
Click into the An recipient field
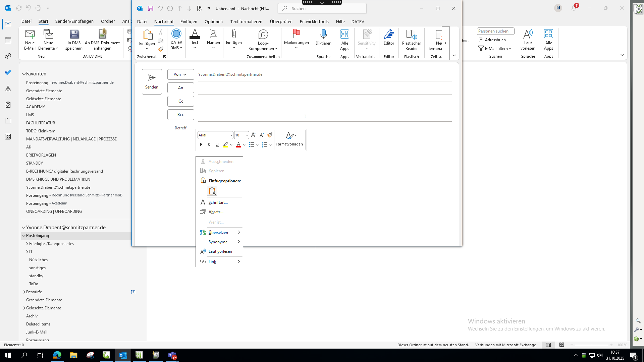(324, 88)
